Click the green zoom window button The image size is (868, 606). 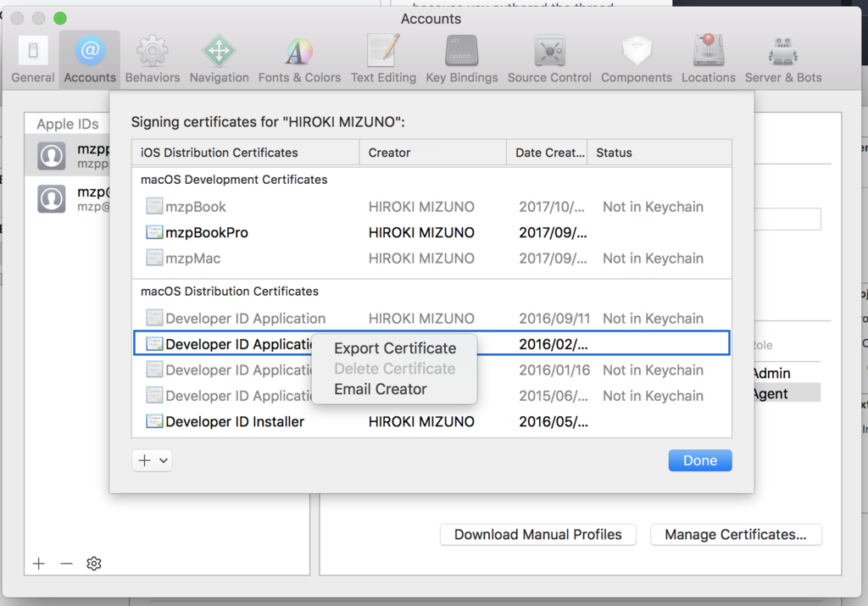pyautogui.click(x=60, y=19)
